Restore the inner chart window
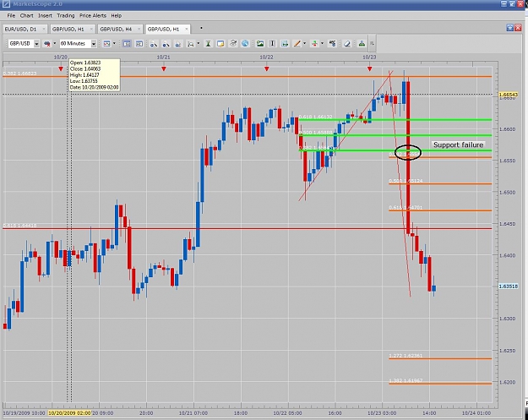This screenshot has height=420, width=528. pyautogui.click(x=510, y=28)
